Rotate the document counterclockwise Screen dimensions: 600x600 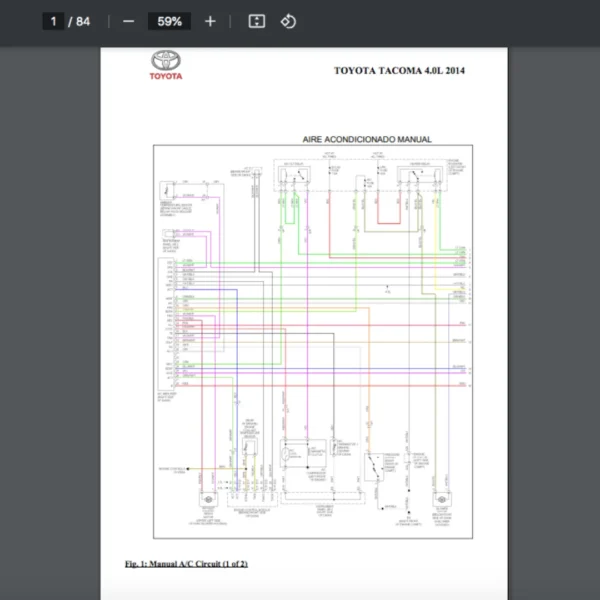(x=288, y=21)
